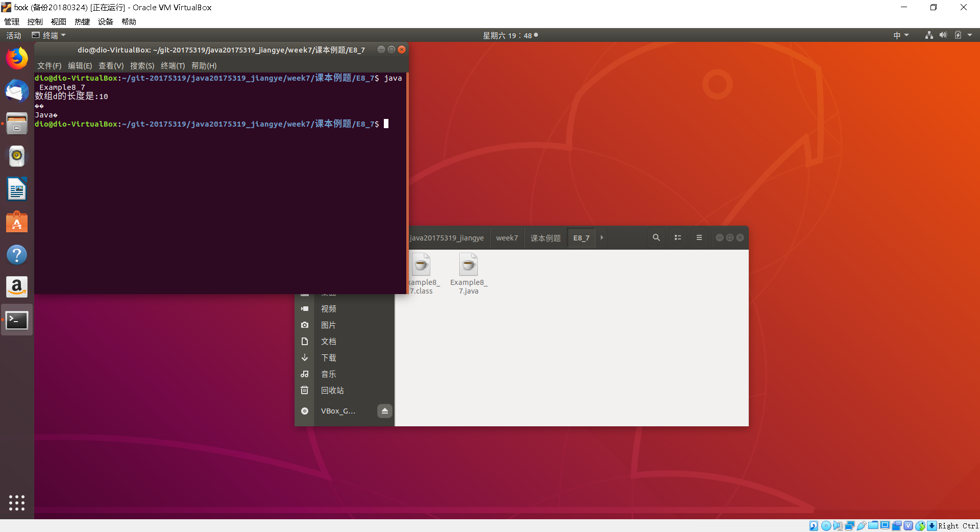This screenshot has width=980, height=532.
Task: Click VirtualBox hard disk status icon
Action: click(x=814, y=526)
